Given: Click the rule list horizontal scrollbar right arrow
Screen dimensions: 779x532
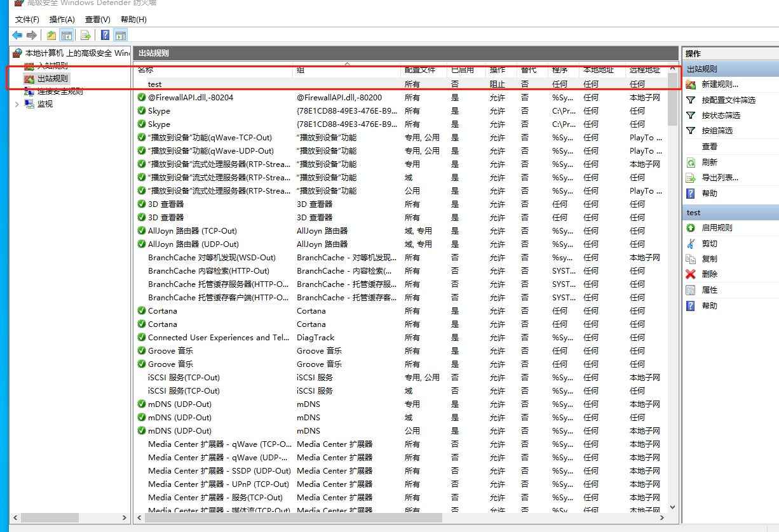Looking at the screenshot, I should point(663,518).
